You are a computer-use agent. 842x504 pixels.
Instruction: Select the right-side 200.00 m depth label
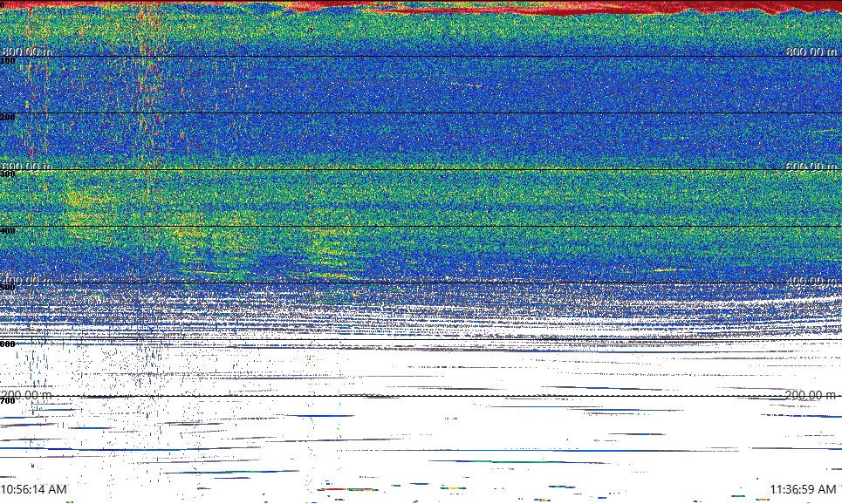click(x=811, y=395)
